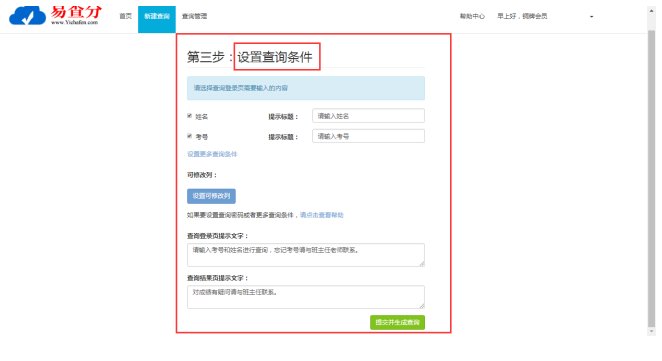The height and width of the screenshot is (361, 662).
Task: Toggle the 考号 checkbox
Action: pos(190,136)
